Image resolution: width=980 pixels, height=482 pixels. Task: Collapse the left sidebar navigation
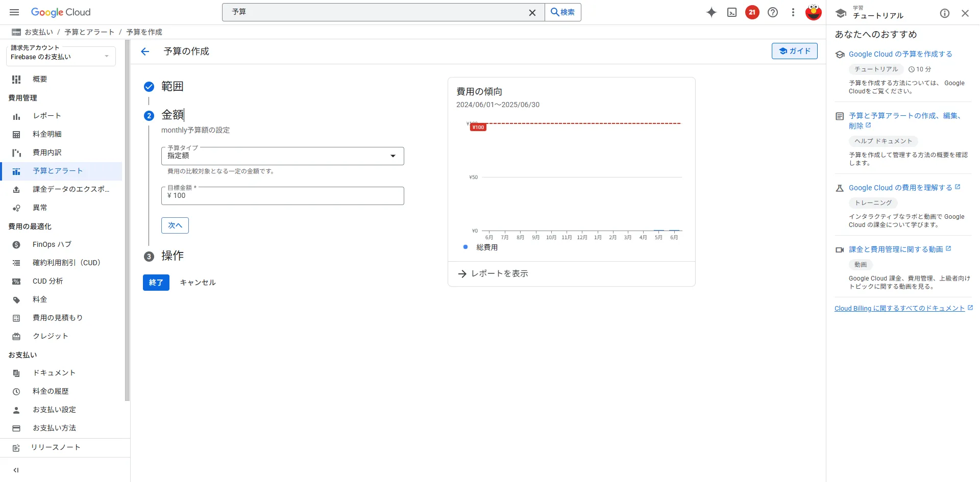click(x=16, y=470)
